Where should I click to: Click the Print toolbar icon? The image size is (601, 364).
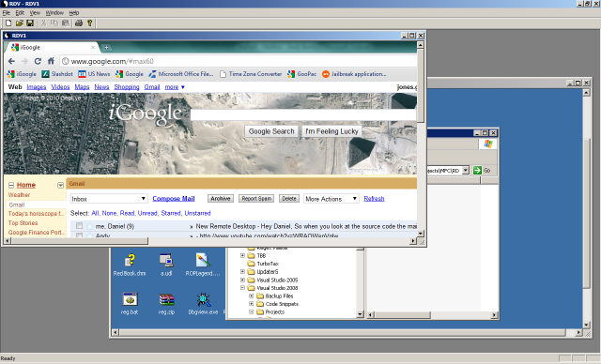79,23
